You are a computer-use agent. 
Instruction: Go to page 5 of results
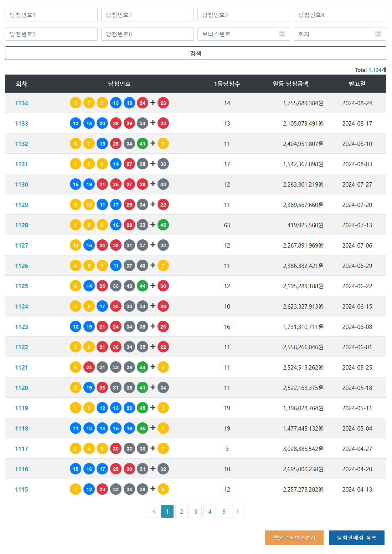point(224,511)
